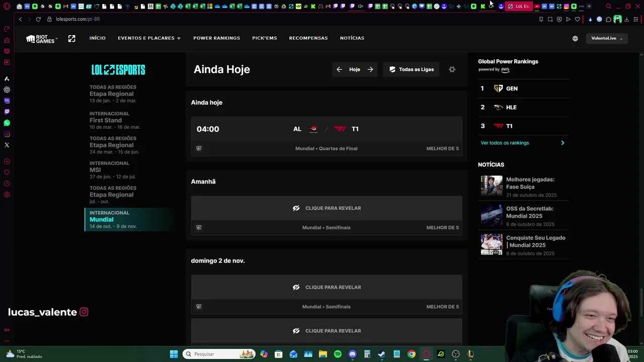
Task: Open the WhatsApp sidebar icon
Action: click(x=7, y=123)
